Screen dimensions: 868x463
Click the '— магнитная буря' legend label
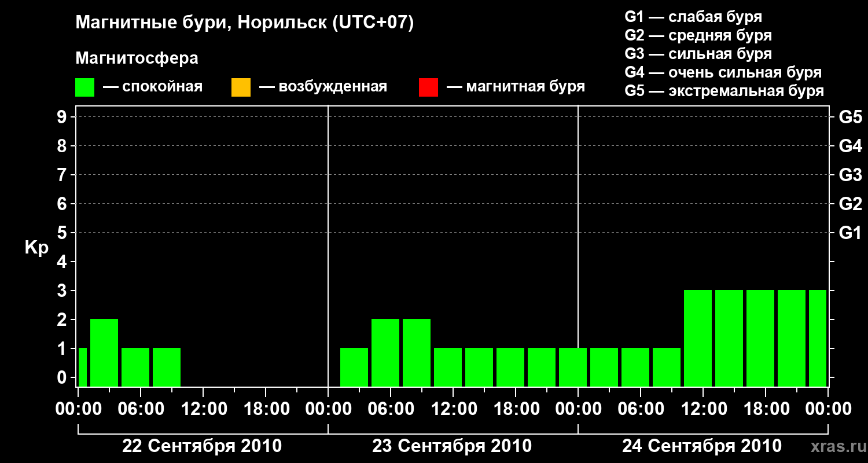516,87
